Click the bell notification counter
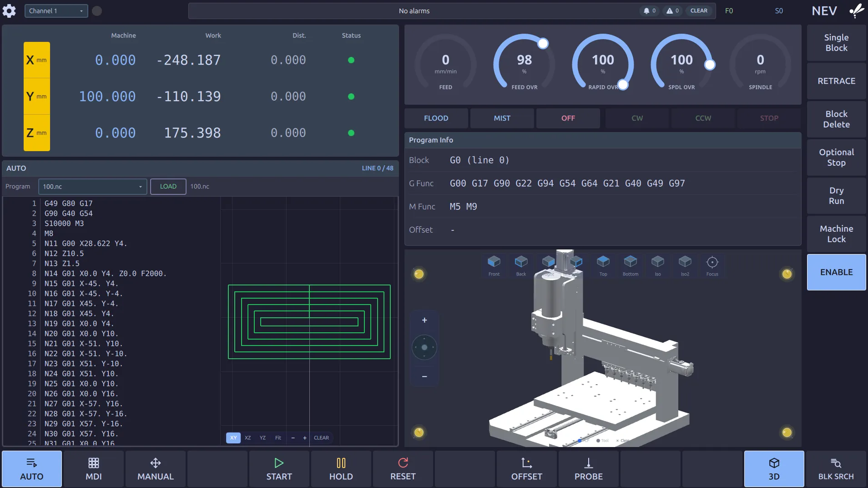 click(x=649, y=11)
